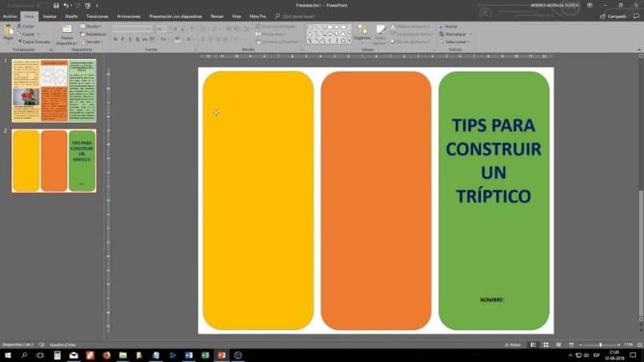644x362 pixels.
Task: Click the Pegar (Paste) clipboard icon
Action: point(8,30)
